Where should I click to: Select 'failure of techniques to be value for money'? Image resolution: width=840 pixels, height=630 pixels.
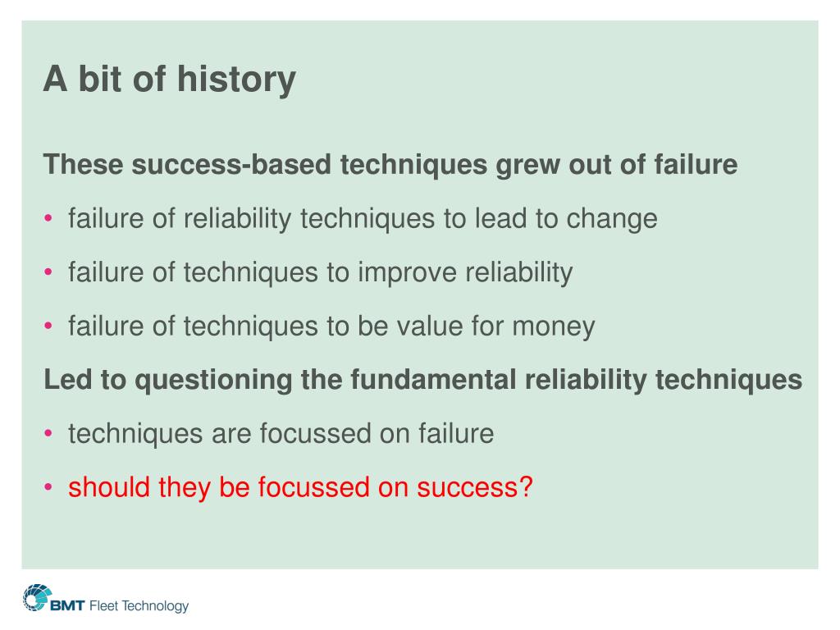(331, 326)
